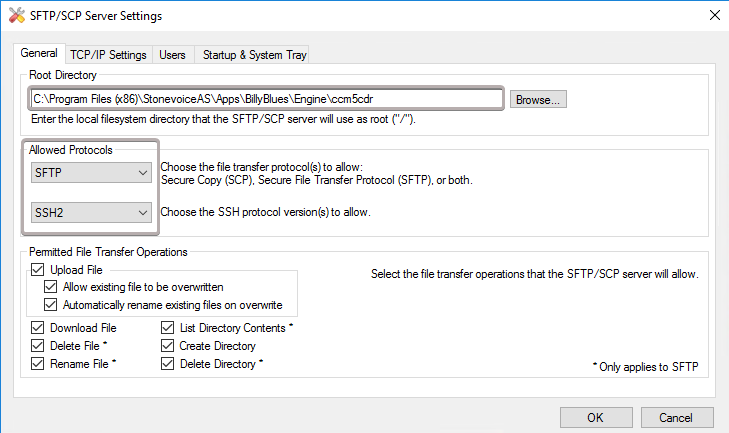
Task: Uncheck Allow existing file to be overwritten
Action: [52, 287]
